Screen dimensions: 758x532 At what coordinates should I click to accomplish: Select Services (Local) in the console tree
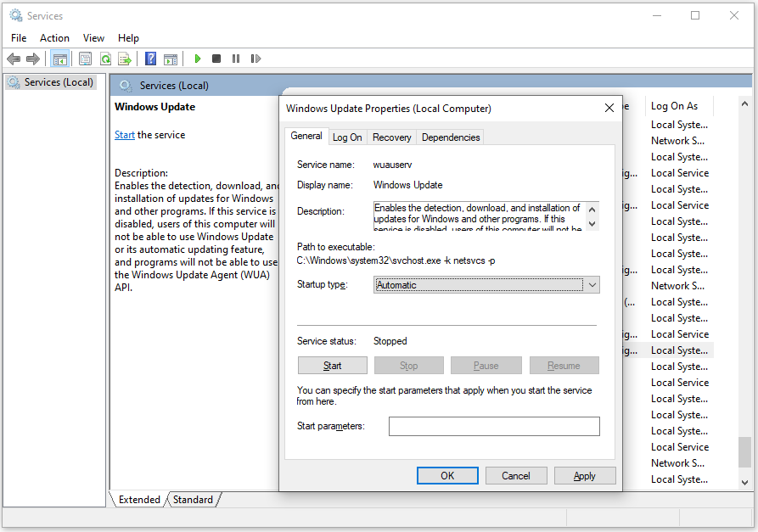(51, 82)
